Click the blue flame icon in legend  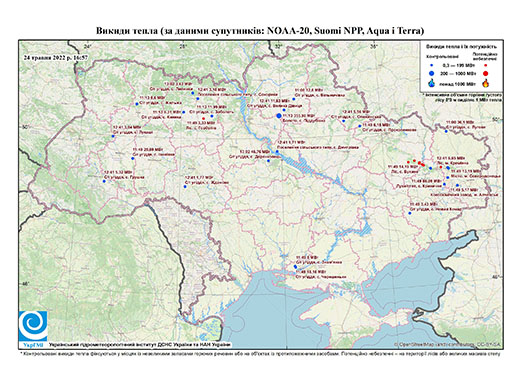click(432, 83)
